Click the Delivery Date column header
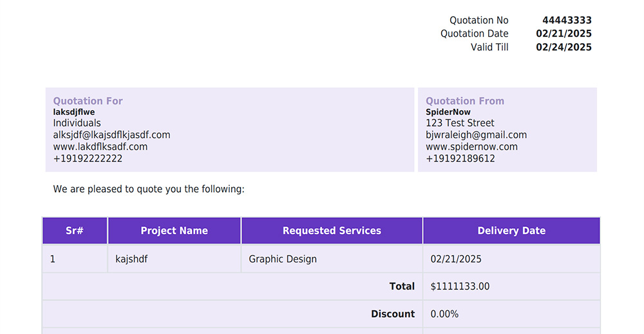Image resolution: width=644 pixels, height=334 pixels. click(511, 231)
